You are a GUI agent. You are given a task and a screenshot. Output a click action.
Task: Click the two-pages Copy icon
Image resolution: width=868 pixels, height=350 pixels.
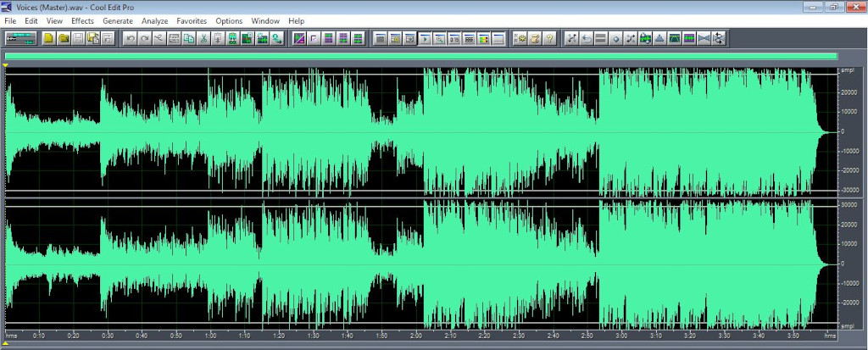coord(189,39)
